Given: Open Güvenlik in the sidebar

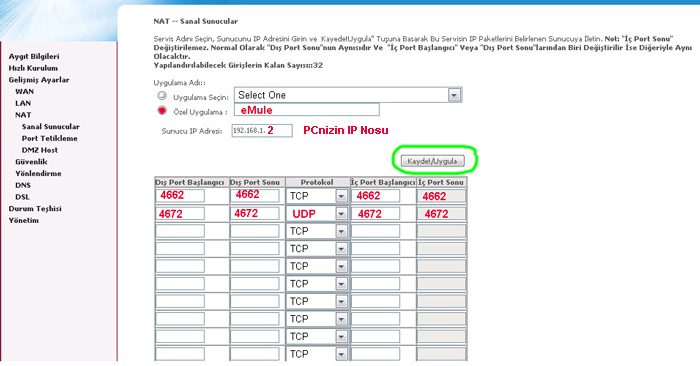Looking at the screenshot, I should pos(31,162).
